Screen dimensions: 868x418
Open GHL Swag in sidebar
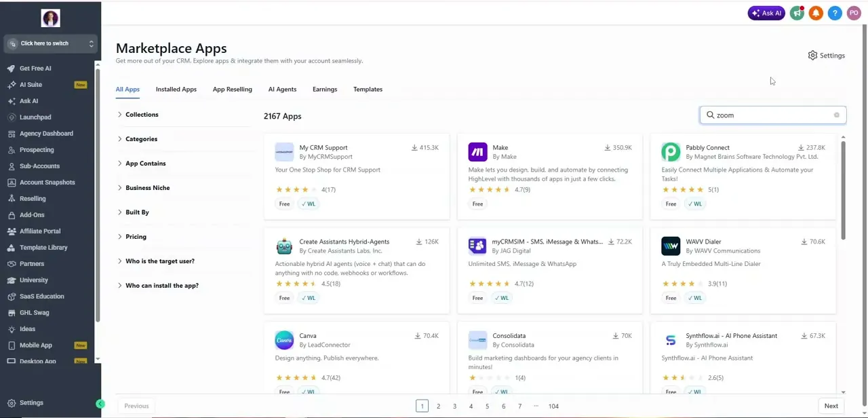[34, 313]
